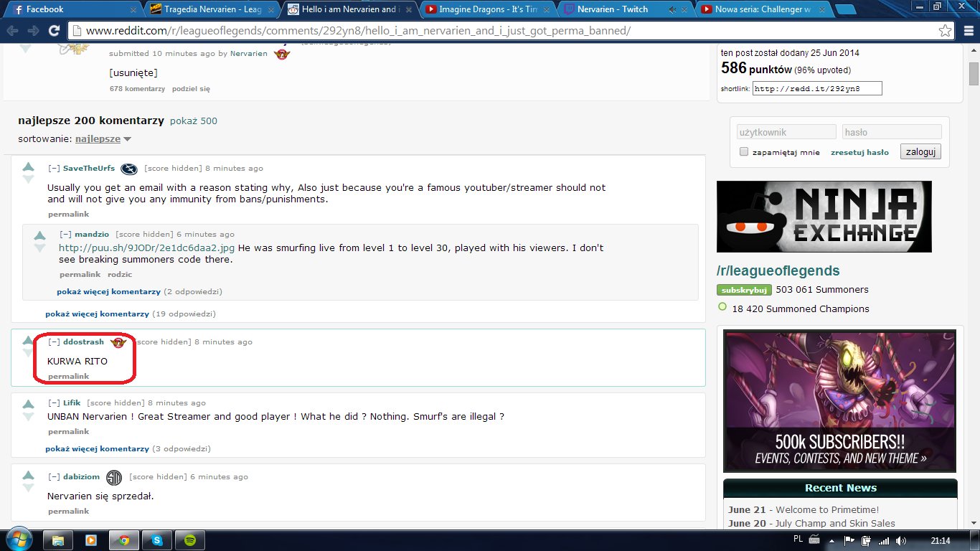Click the team flair icon next to SaveTheUrfs
This screenshot has width=980, height=551.
click(129, 169)
